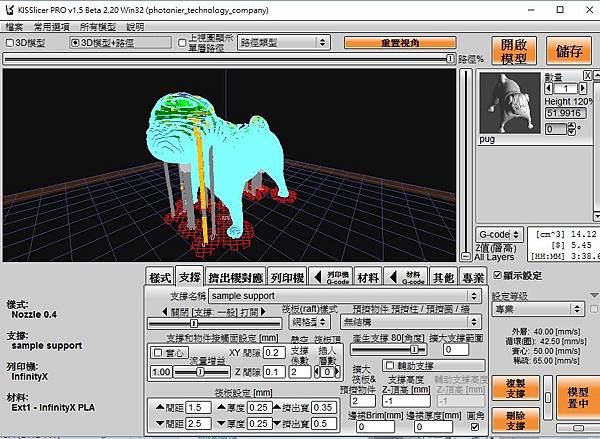
Task: Switch to the 列印機 tab
Action: 287,277
